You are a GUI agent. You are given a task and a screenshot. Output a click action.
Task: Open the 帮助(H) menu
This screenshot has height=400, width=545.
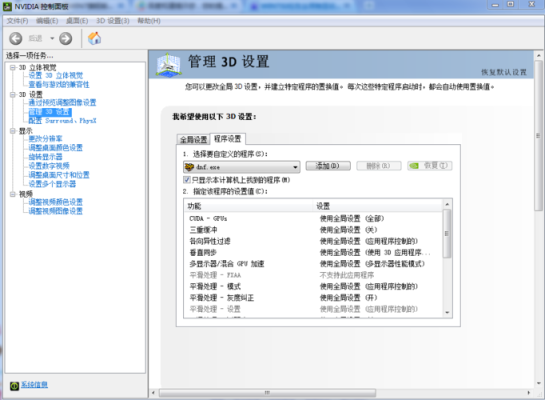149,21
